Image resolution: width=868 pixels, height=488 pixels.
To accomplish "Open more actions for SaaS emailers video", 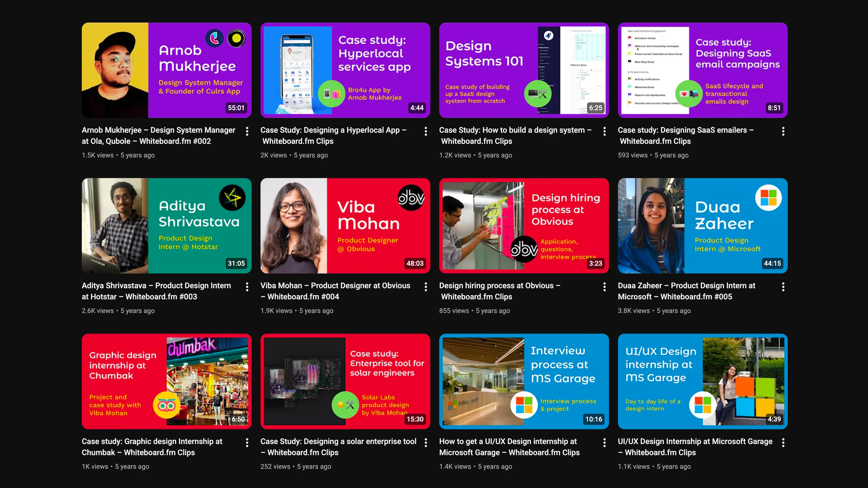I will (783, 131).
